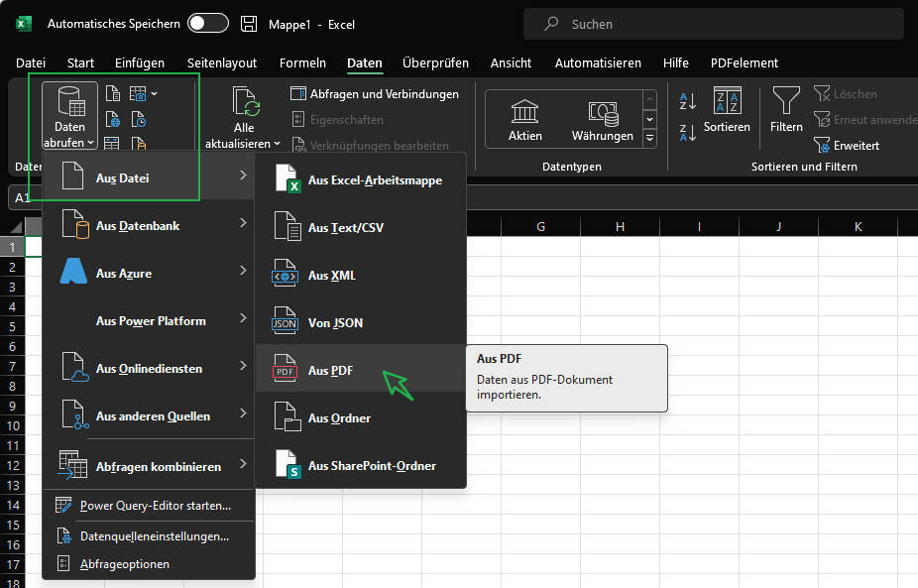Screen dimensions: 918x588
Task: Choose Aus SharePoint-Ordner
Action: (x=361, y=465)
